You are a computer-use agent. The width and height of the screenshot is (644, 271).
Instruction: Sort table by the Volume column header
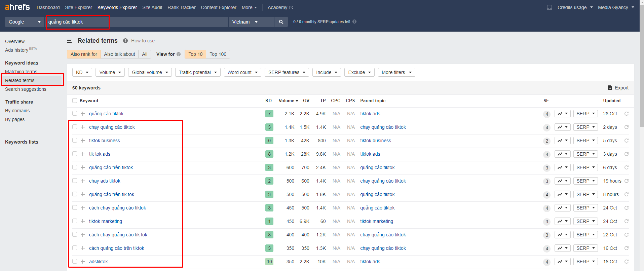point(288,101)
